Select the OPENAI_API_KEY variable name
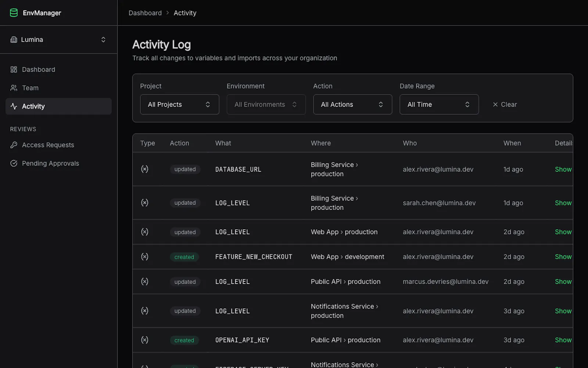Image resolution: width=588 pixels, height=368 pixels. pos(242,340)
